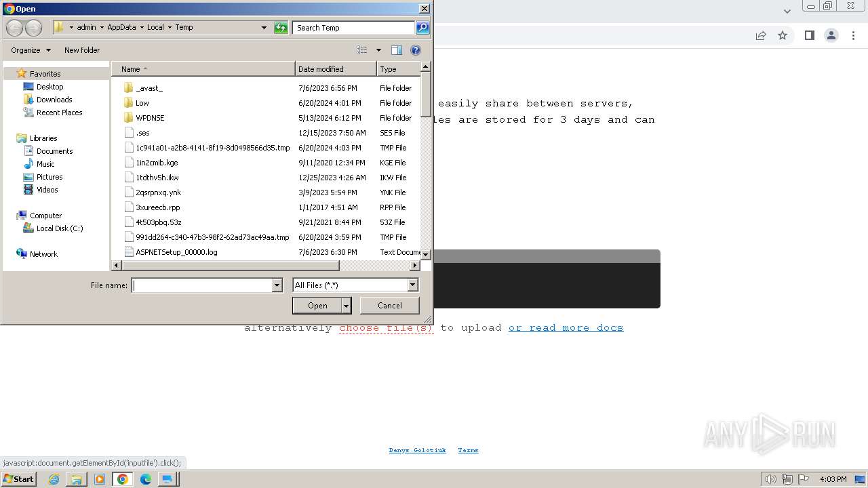Viewport: 868px width, 488px height.
Task: Select the WPDNSE folder
Action: (150, 118)
